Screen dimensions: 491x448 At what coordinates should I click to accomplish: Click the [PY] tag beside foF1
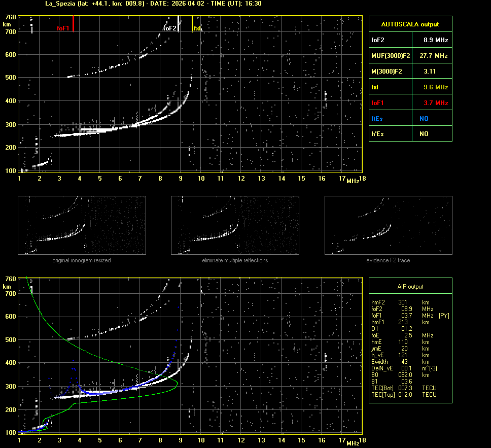click(x=444, y=316)
